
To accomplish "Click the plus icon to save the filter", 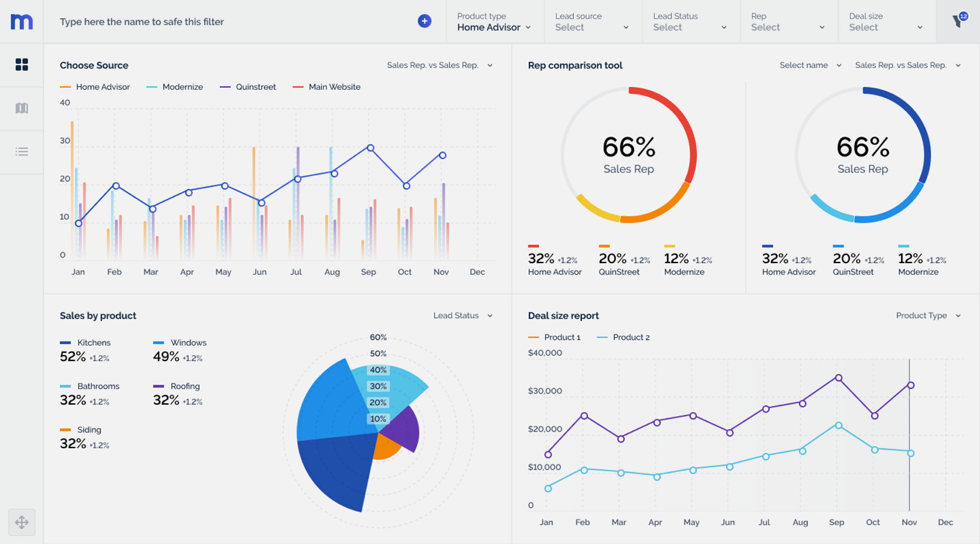I will (x=424, y=21).
